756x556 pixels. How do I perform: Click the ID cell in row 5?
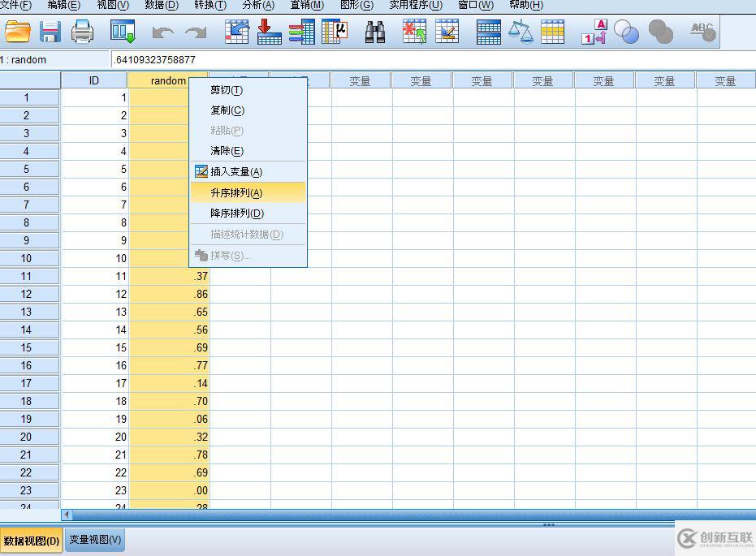[x=94, y=169]
